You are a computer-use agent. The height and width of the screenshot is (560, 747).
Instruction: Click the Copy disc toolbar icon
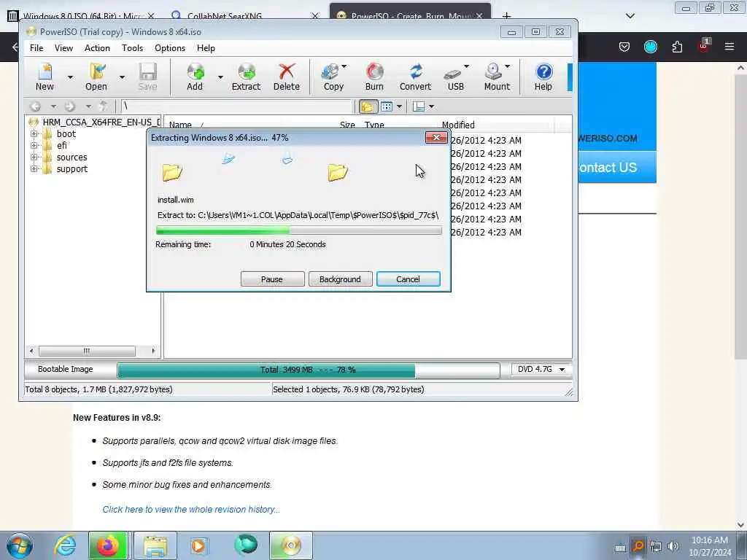coord(333,77)
